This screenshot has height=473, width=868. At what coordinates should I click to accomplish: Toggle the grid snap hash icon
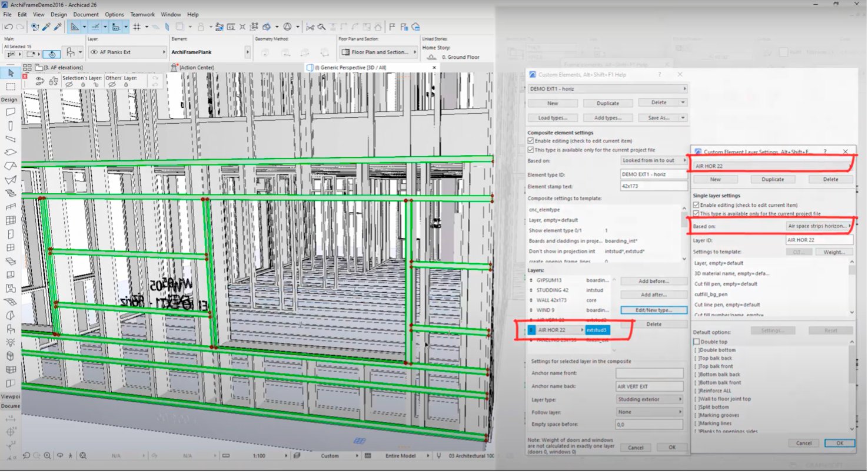tap(137, 27)
